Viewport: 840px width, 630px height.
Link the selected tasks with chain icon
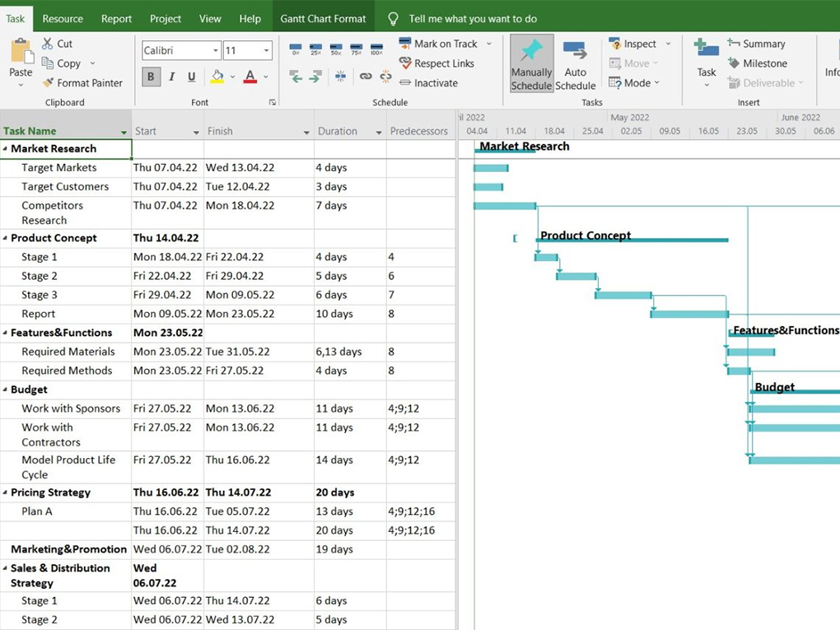(x=366, y=77)
